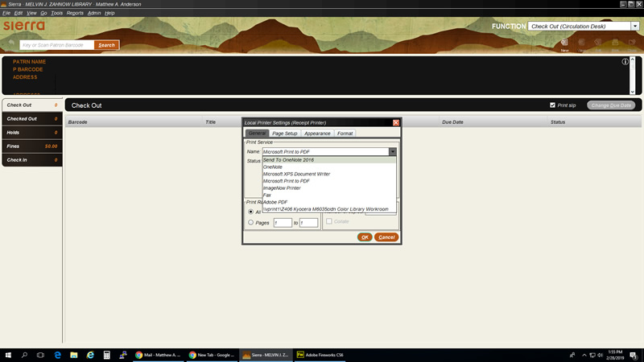644x362 pixels.
Task: Open the Windows Start menu
Action: pyautogui.click(x=8, y=355)
